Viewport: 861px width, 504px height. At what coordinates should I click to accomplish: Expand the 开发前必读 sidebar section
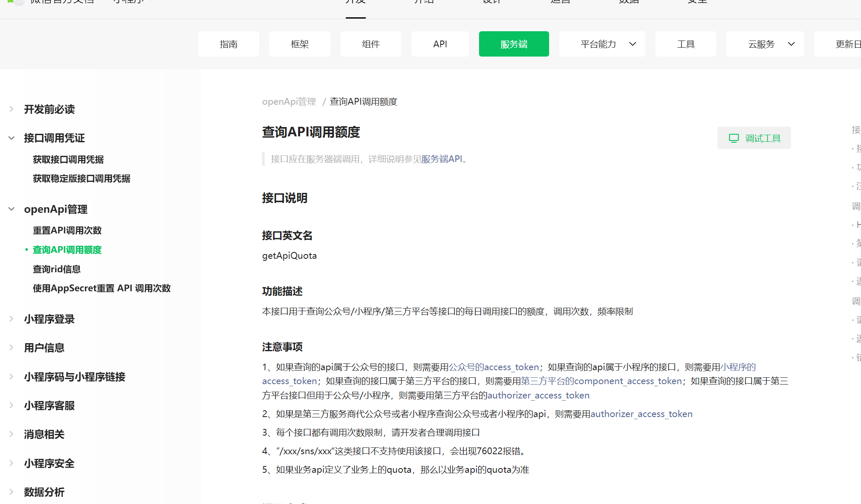11,109
